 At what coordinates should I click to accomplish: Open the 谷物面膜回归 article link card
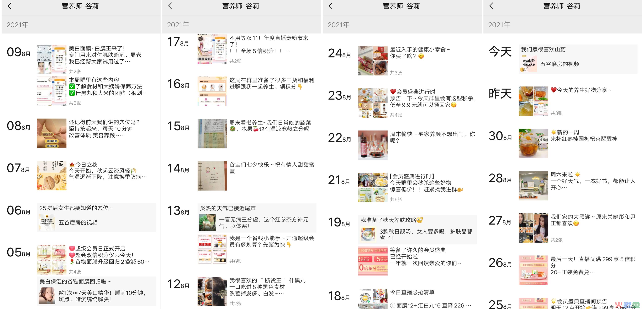pyautogui.click(x=97, y=296)
